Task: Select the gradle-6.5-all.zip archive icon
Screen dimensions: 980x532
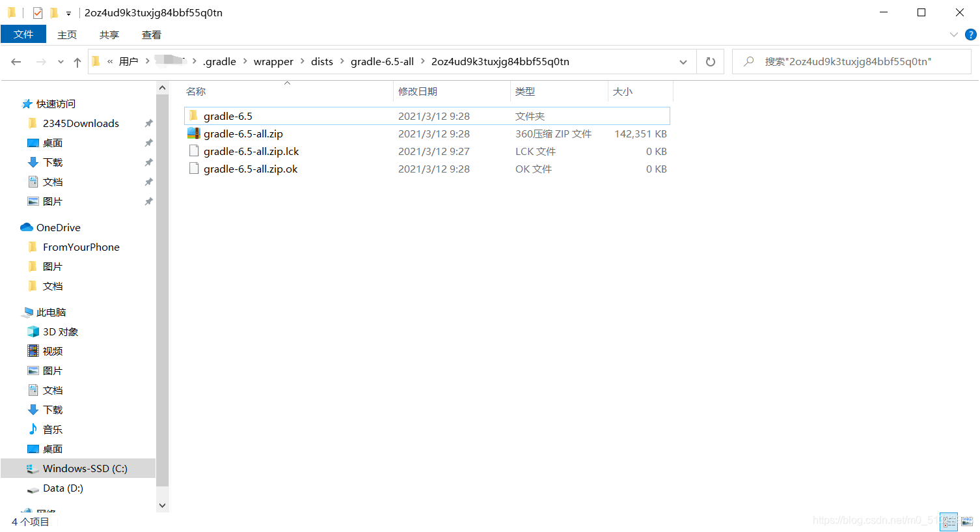Action: tap(193, 133)
